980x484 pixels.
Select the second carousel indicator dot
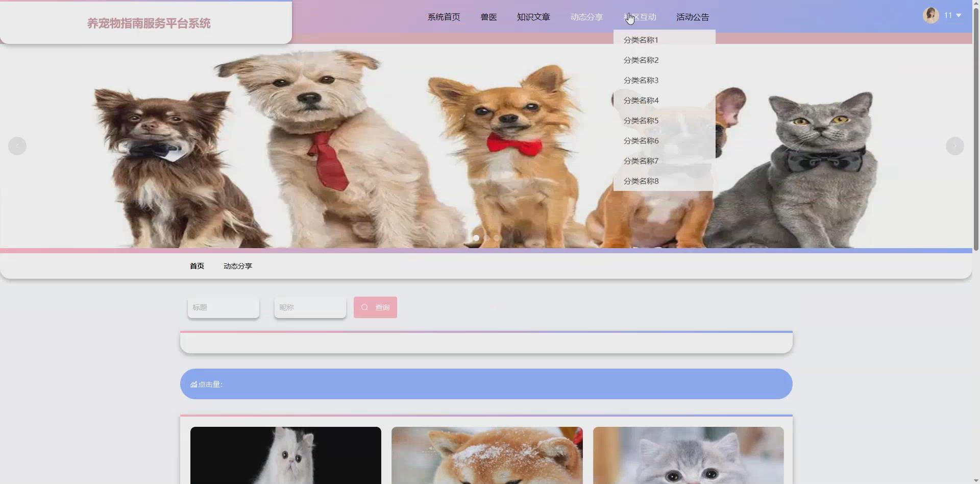coord(486,237)
